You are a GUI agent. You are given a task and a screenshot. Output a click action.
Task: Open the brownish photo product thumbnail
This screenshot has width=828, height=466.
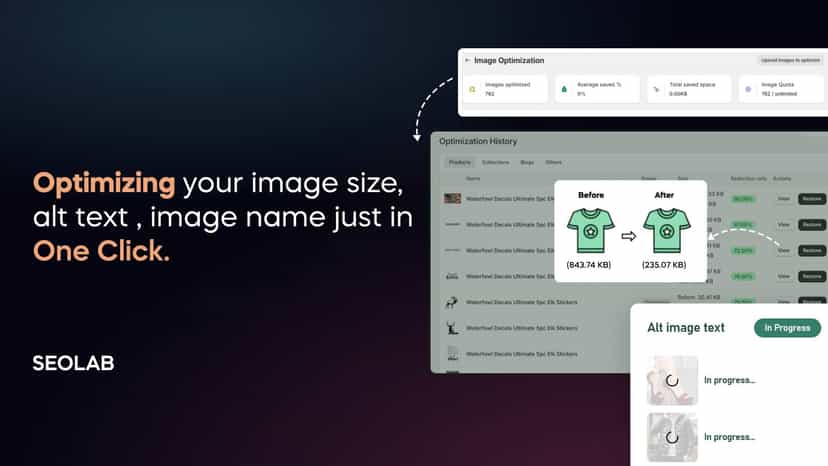452,199
